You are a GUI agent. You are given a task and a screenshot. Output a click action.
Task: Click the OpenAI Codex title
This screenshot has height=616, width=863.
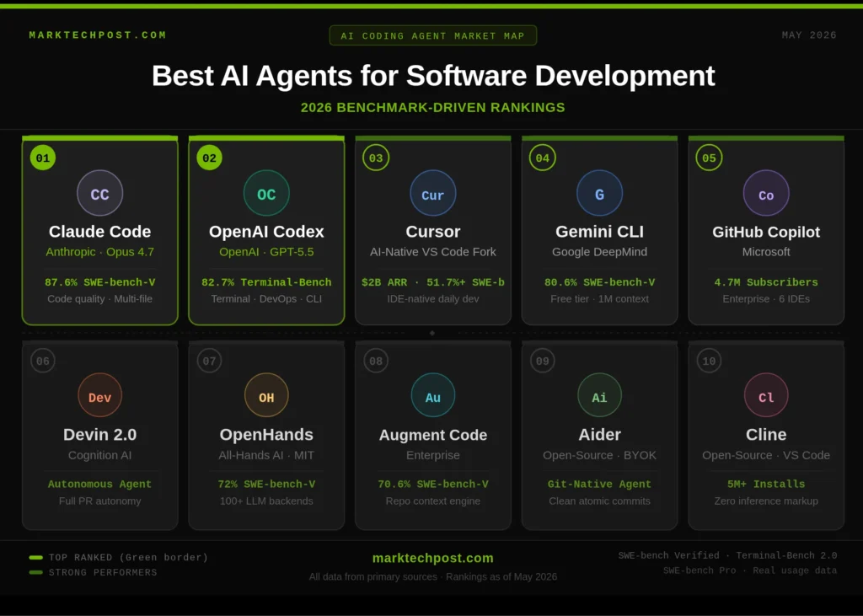pos(266,232)
